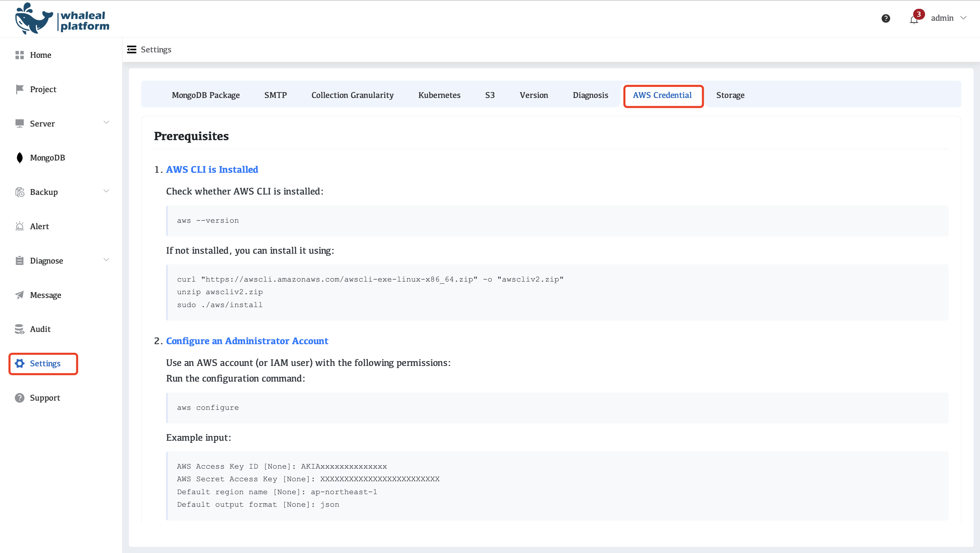
Task: Click the Project flag icon
Action: (19, 89)
